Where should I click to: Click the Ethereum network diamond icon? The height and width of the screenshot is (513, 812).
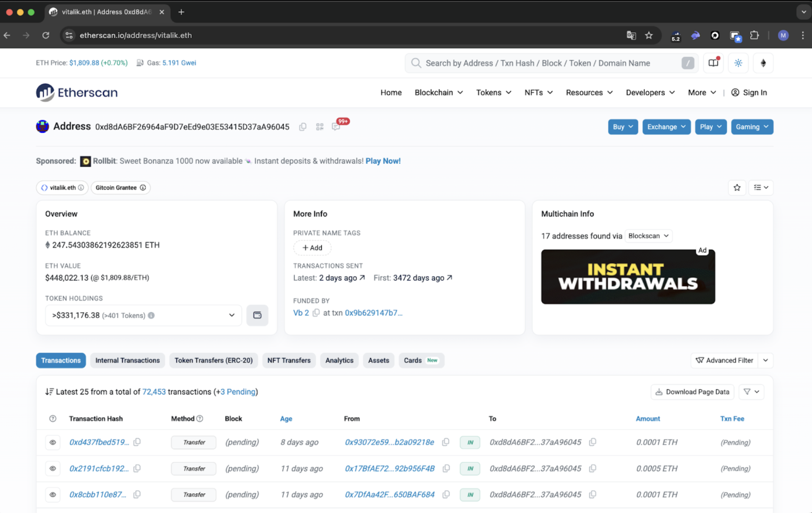pyautogui.click(x=763, y=63)
